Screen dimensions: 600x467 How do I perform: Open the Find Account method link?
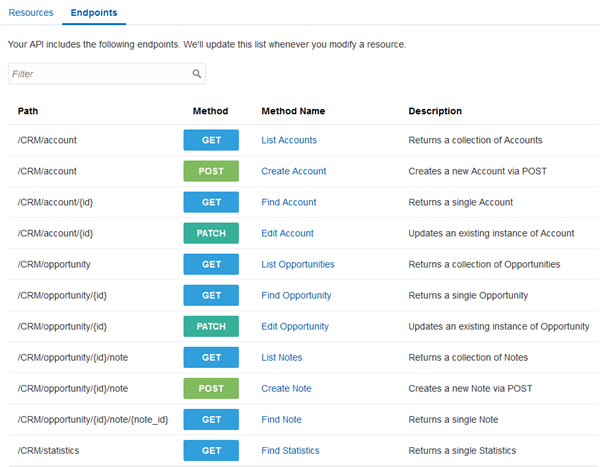pos(289,202)
